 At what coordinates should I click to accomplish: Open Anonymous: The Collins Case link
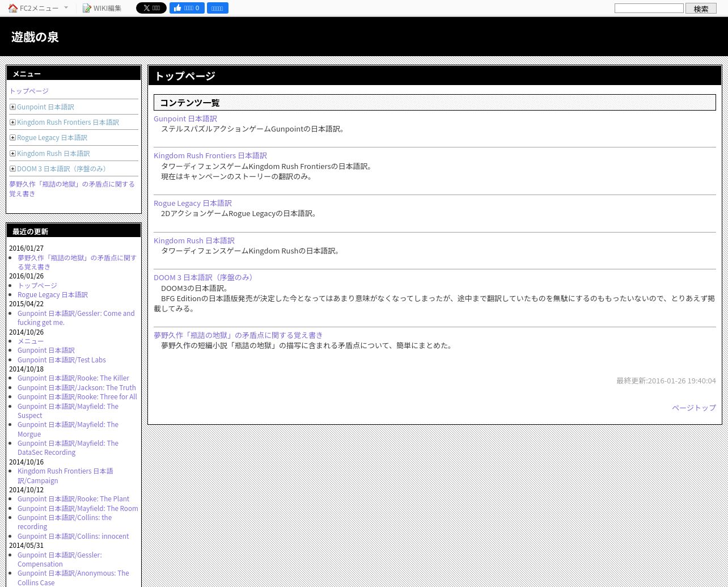coord(73,578)
